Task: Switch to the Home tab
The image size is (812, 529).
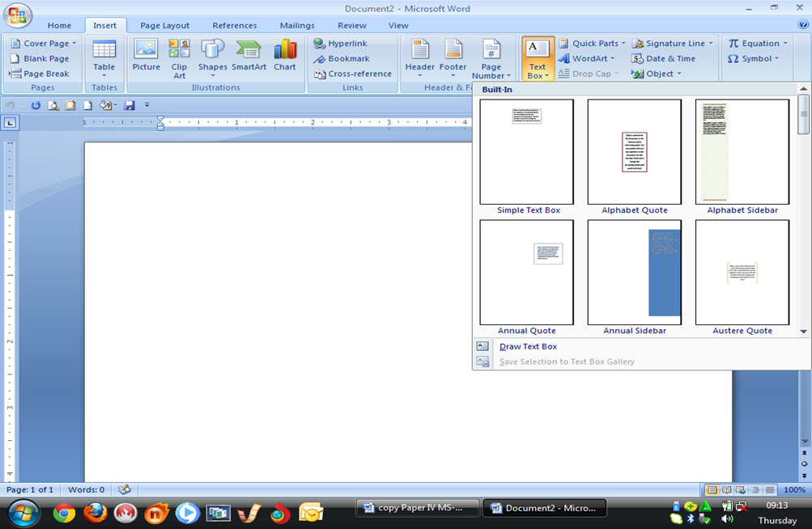Action: (x=60, y=25)
